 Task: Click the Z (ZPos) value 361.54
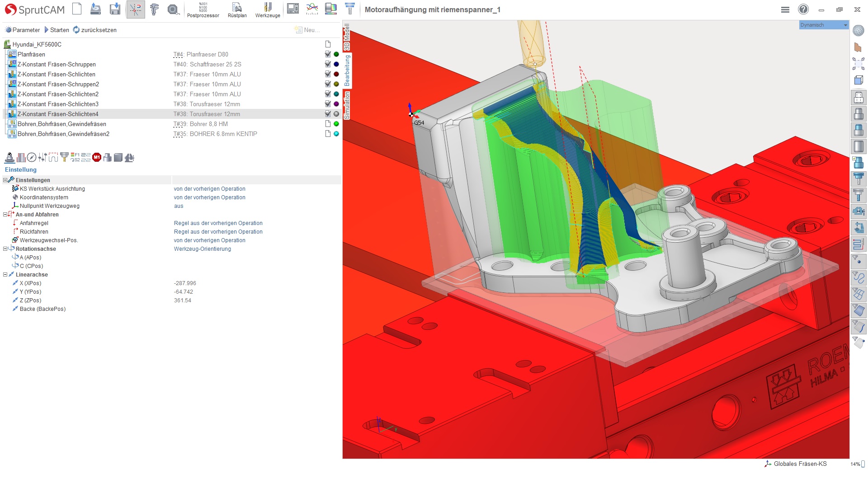[183, 300]
